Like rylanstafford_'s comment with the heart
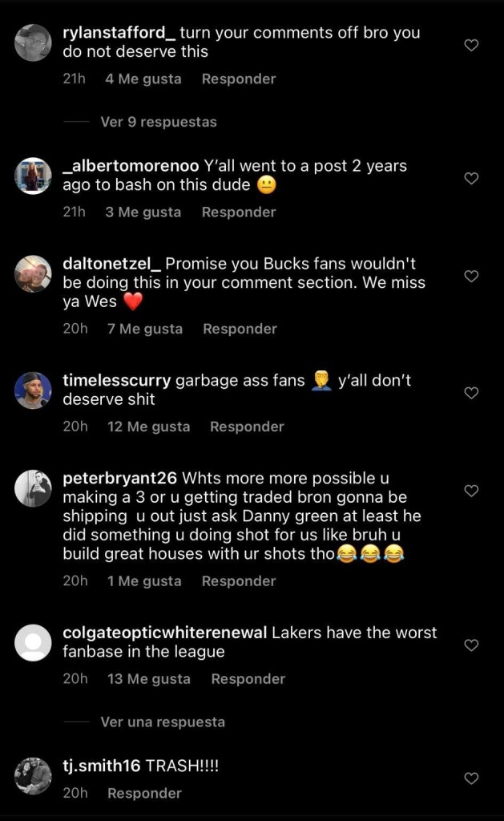 (471, 46)
